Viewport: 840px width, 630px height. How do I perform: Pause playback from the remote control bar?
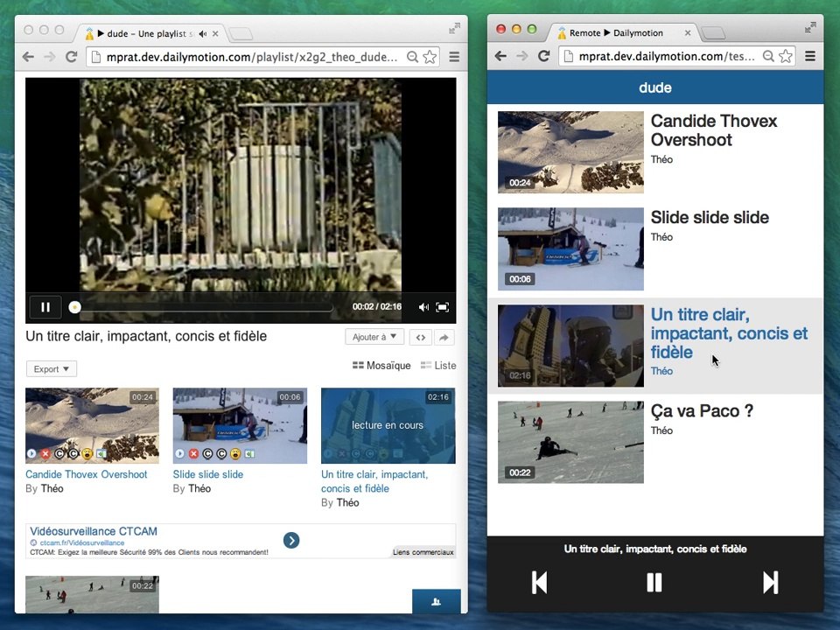coord(654,583)
